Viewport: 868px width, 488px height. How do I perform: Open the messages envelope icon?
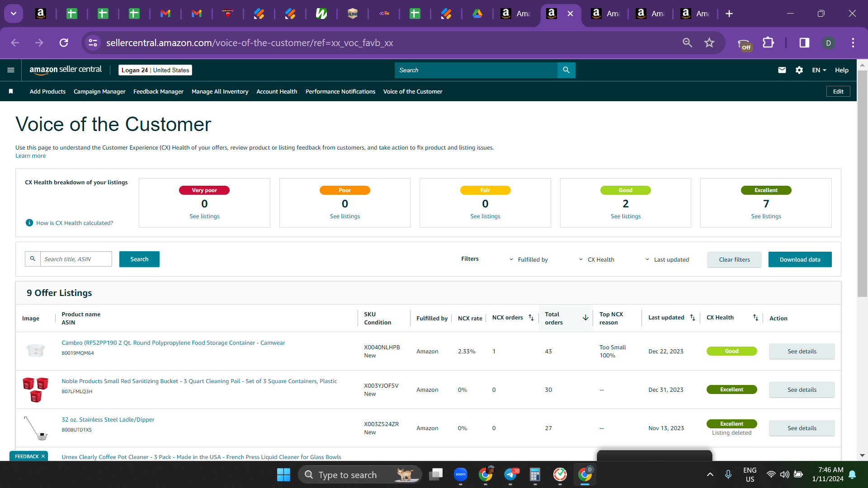pos(782,70)
